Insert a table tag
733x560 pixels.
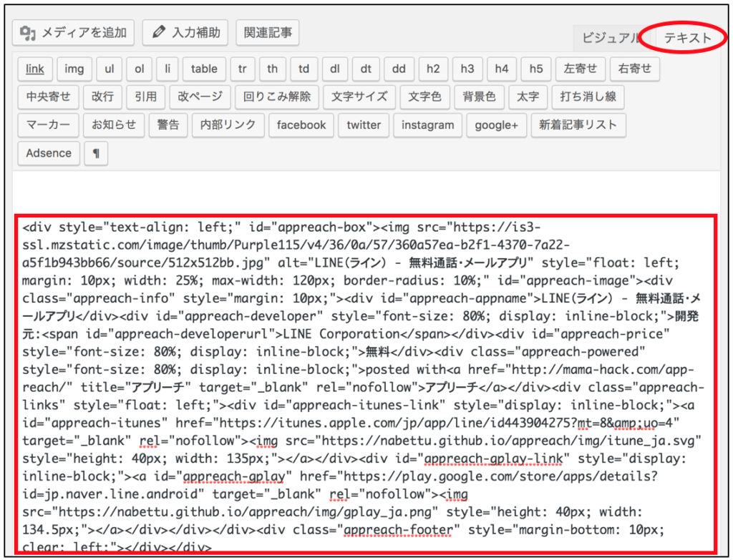coord(204,69)
